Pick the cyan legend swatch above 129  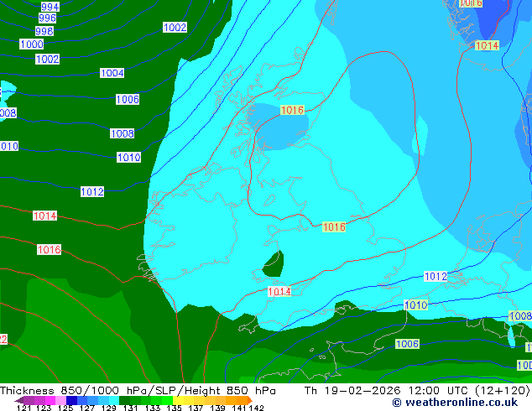point(114,400)
